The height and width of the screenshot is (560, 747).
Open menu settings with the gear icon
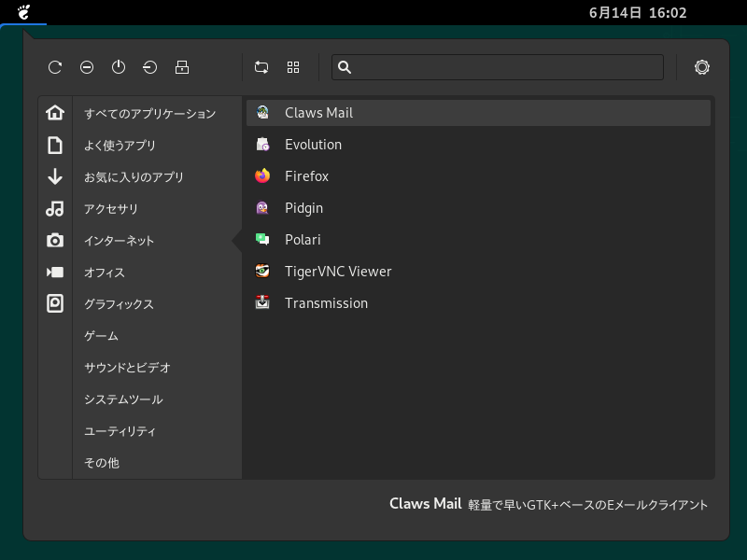pos(702,67)
